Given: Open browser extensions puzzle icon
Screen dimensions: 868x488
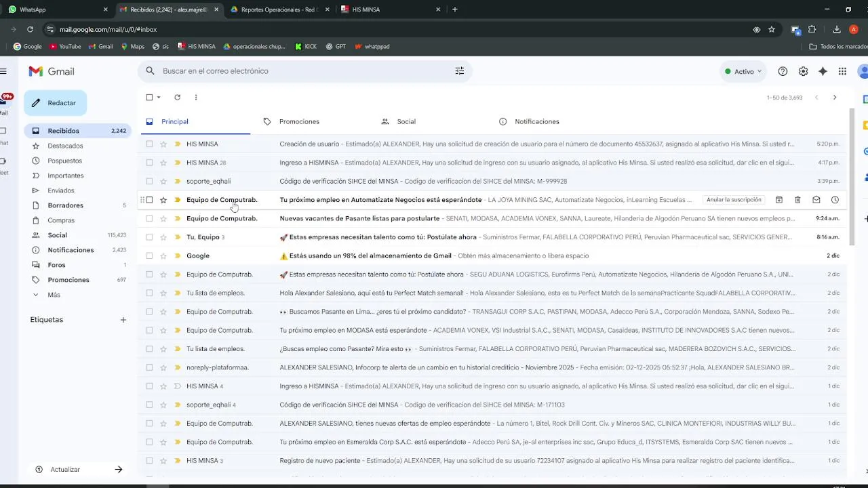Looking at the screenshot, I should [812, 29].
